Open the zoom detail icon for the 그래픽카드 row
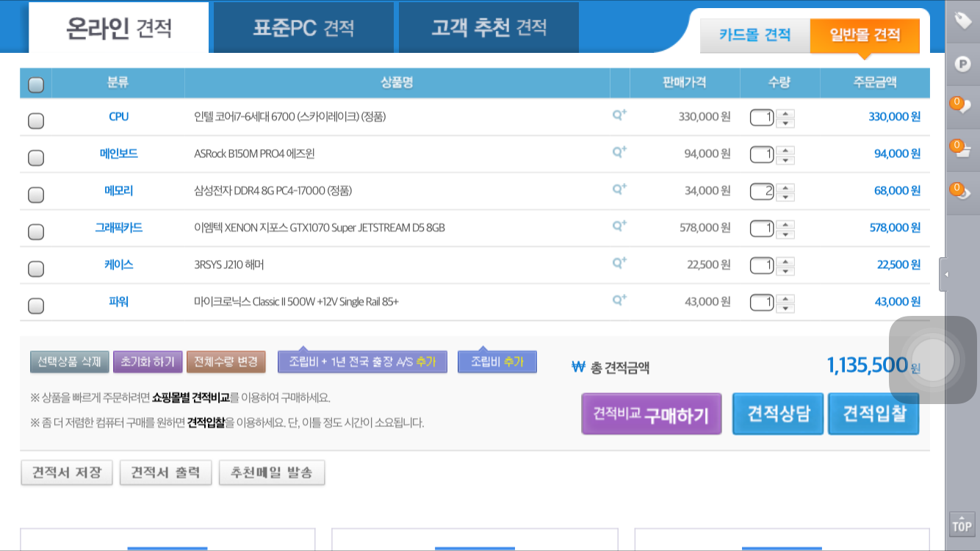The width and height of the screenshot is (980, 551). pyautogui.click(x=619, y=226)
